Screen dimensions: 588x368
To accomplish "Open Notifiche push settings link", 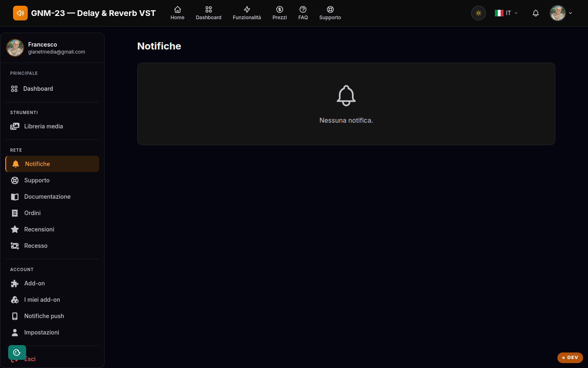I will (x=52, y=316).
